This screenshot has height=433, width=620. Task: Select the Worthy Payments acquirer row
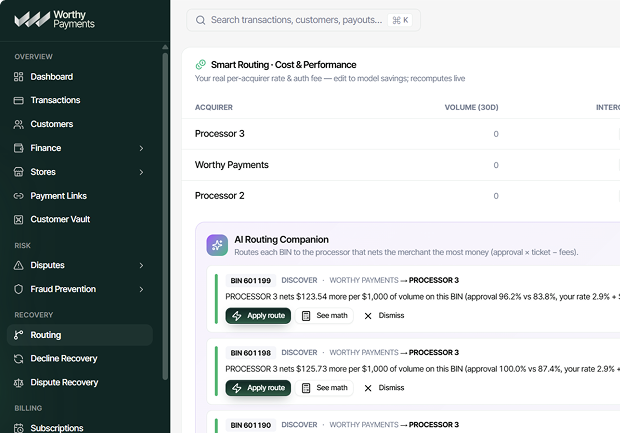click(401, 165)
